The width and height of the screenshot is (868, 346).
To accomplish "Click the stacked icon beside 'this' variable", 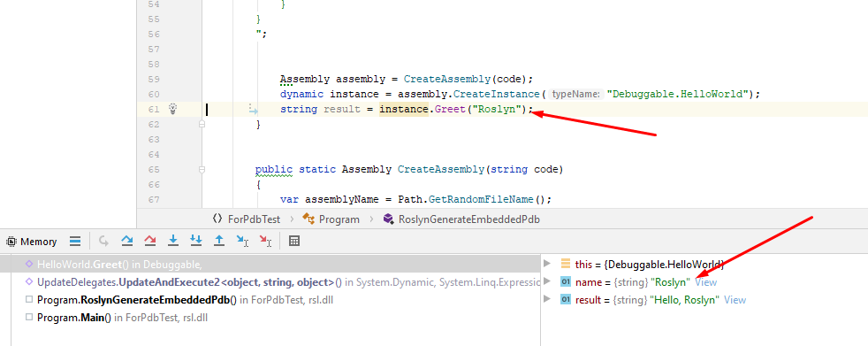I will [565, 264].
